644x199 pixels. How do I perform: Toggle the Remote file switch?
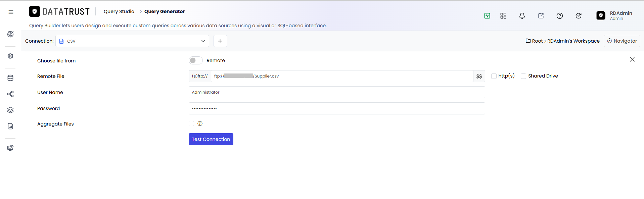click(x=195, y=60)
